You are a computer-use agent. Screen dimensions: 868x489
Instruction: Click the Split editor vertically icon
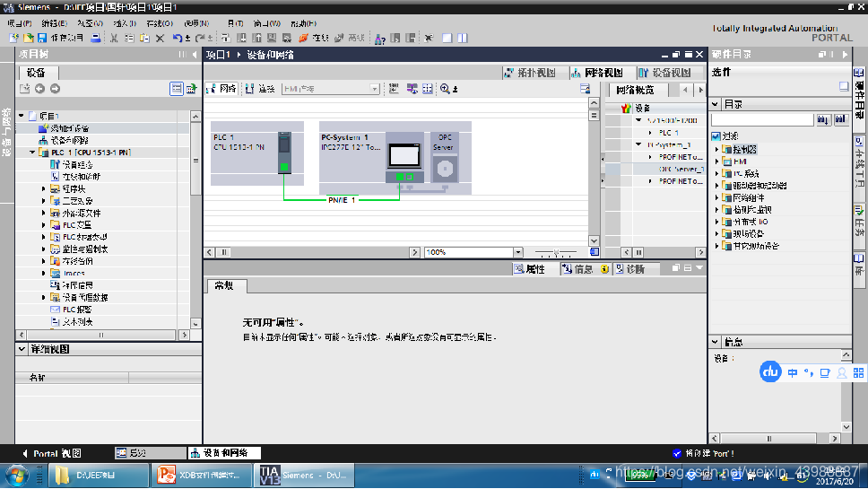(463, 38)
